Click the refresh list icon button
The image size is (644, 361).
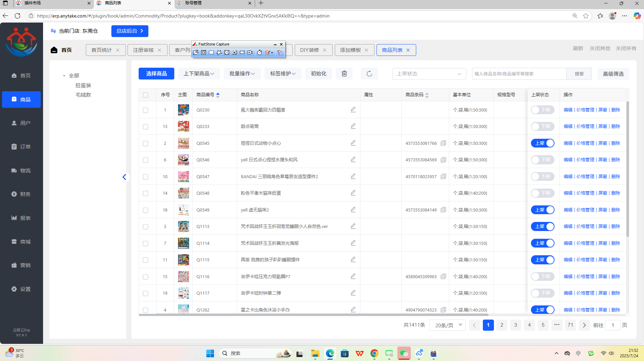[369, 73]
